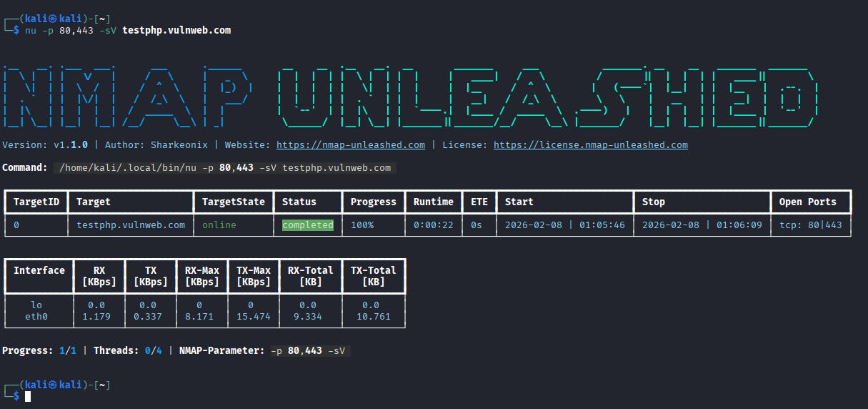This screenshot has height=409, width=868.
Task: Click the NMAP-Parameter -p 80,443 -sV value
Action: [311, 350]
